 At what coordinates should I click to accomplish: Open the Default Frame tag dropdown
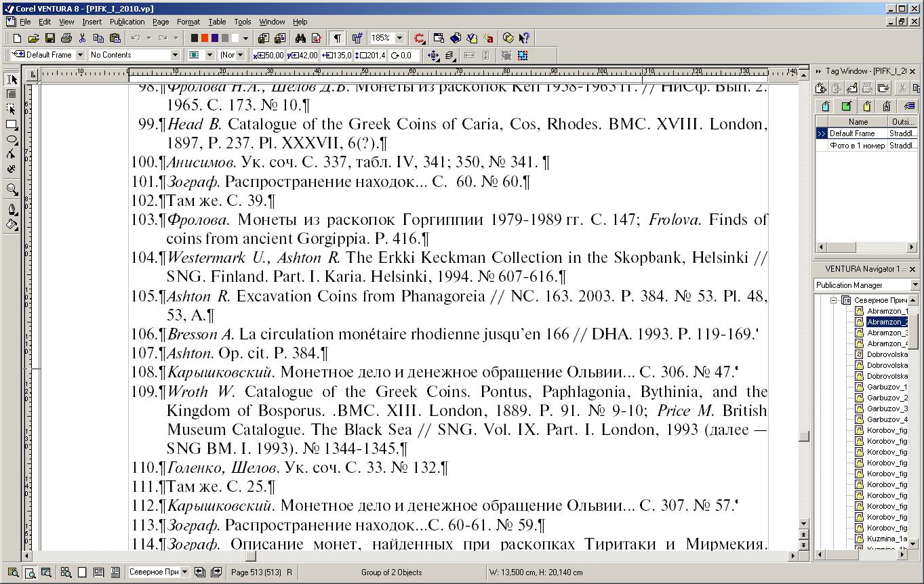coord(81,55)
